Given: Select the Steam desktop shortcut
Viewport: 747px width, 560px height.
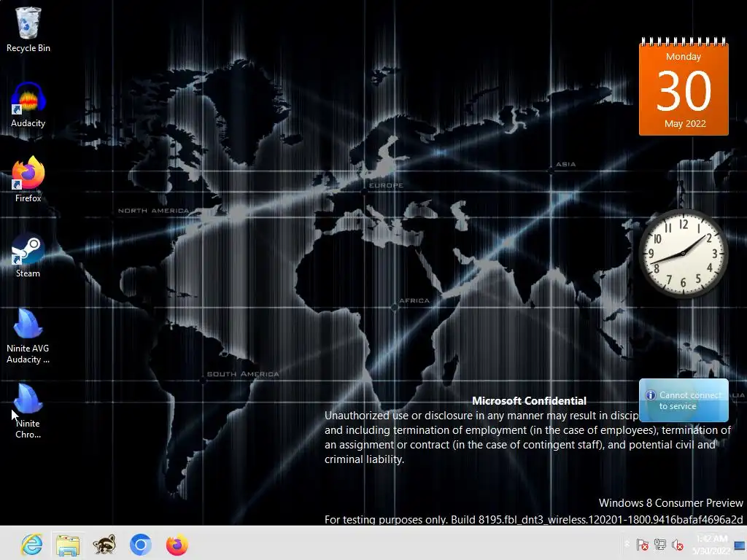Looking at the screenshot, I should tap(28, 255).
